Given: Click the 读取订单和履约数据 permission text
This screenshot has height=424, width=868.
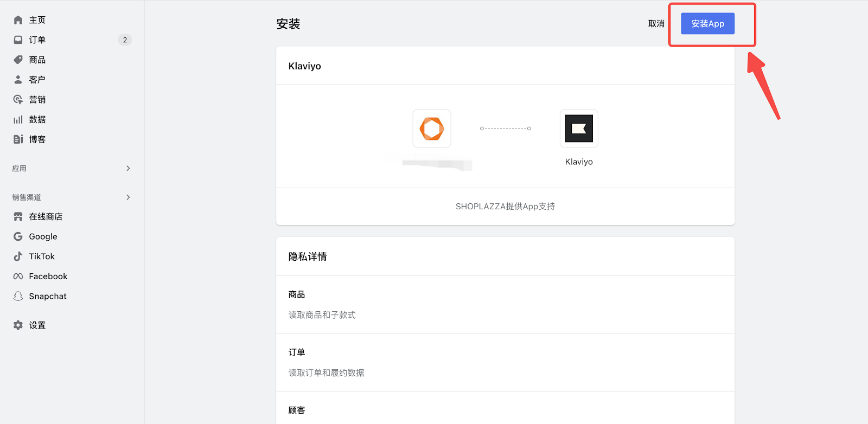Looking at the screenshot, I should [x=327, y=373].
